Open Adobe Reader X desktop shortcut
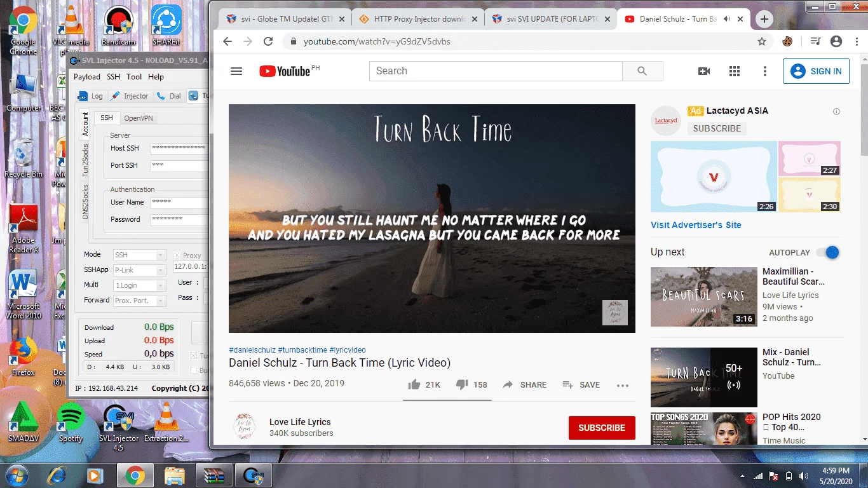This screenshot has height=488, width=868. [23, 227]
